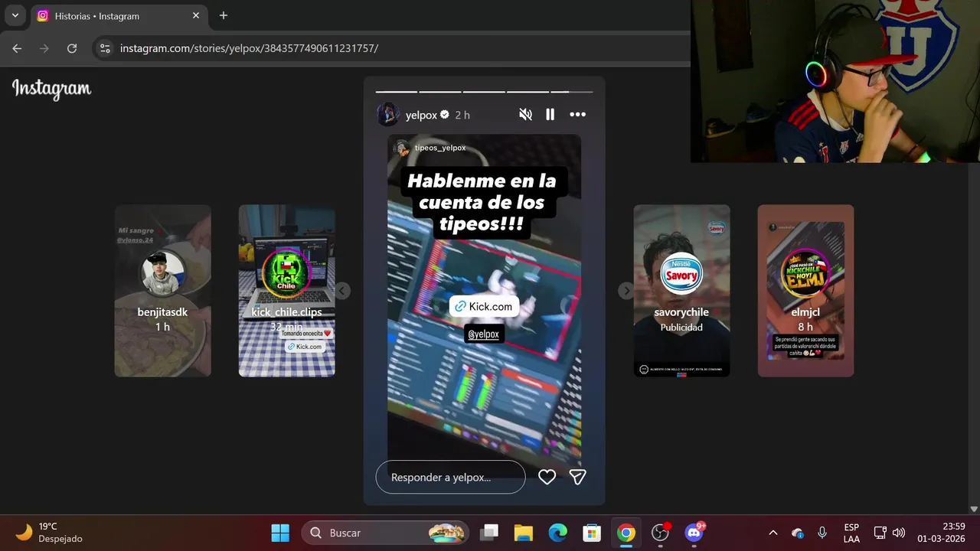Open the story three-dot options menu

pos(577,115)
